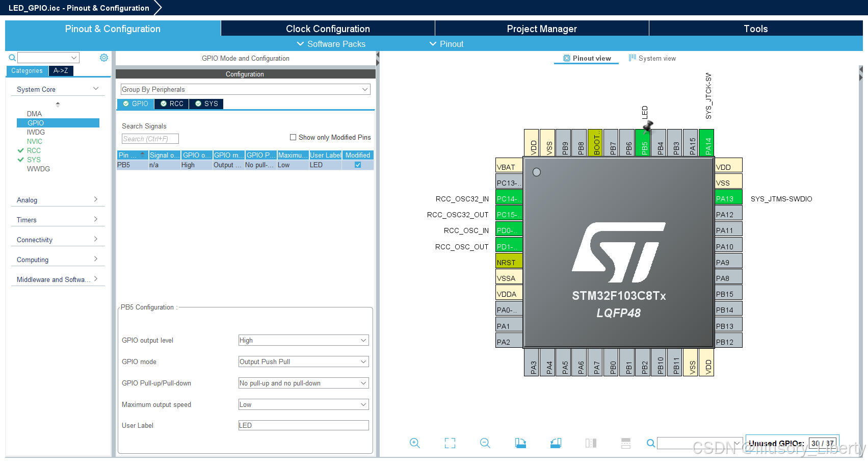868x463 pixels.
Task: Select the BOOT0 pin
Action: [595, 143]
